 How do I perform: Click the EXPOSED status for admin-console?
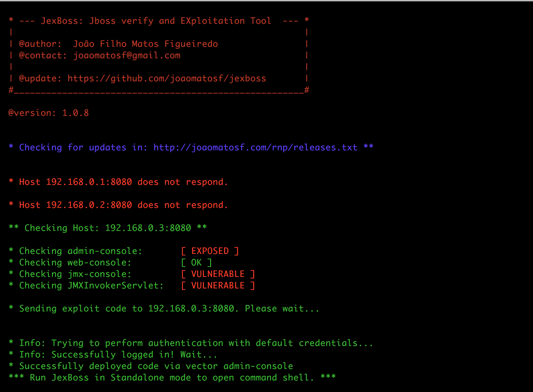tap(210, 251)
